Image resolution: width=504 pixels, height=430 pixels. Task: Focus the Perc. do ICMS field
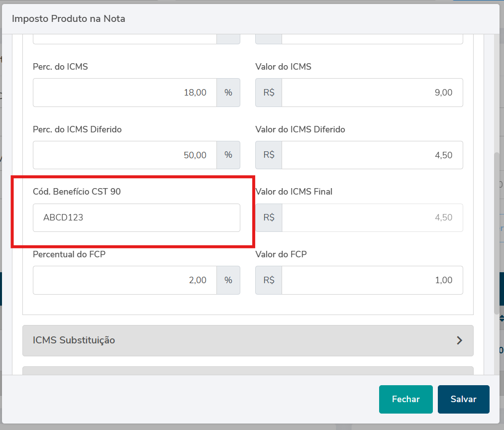tap(125, 93)
